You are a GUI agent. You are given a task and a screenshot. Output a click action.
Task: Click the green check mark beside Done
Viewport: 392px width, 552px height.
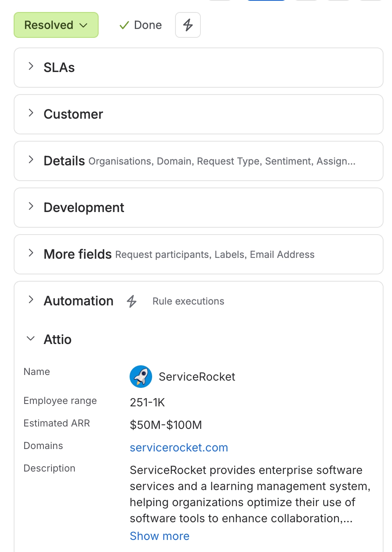124,25
